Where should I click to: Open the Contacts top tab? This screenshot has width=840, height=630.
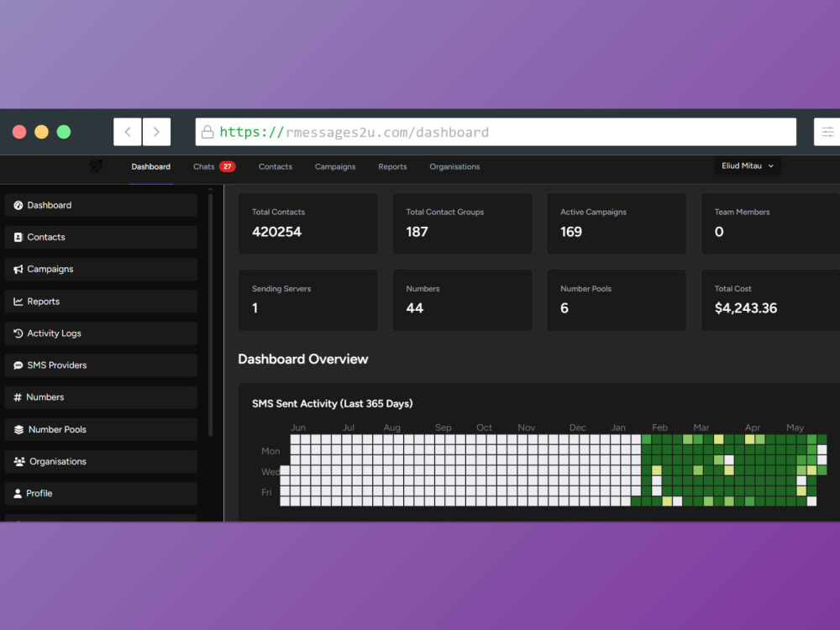point(276,166)
